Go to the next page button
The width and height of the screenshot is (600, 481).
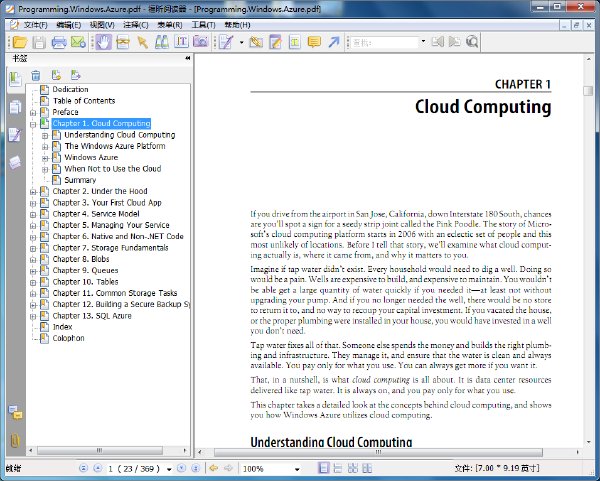click(181, 468)
